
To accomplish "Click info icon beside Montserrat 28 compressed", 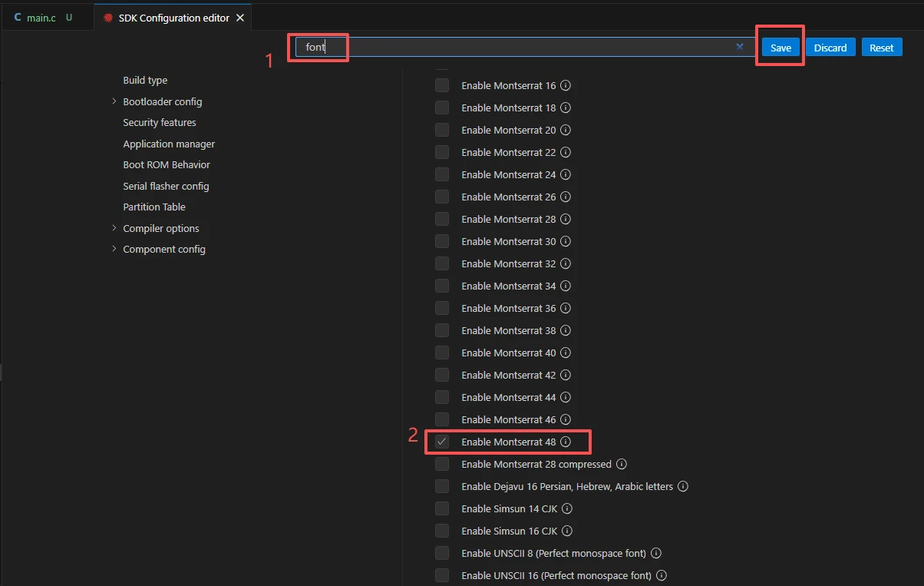I will tap(622, 465).
